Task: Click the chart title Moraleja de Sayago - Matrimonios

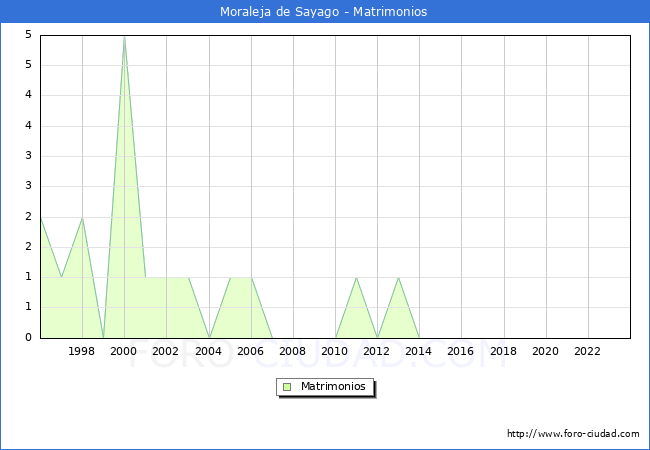Action: (325, 12)
